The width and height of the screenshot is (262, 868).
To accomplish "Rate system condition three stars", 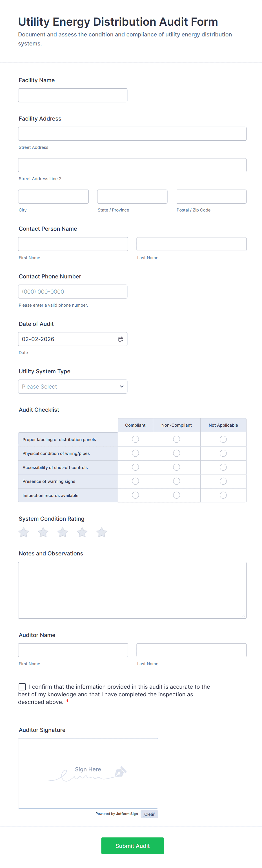I will point(63,532).
